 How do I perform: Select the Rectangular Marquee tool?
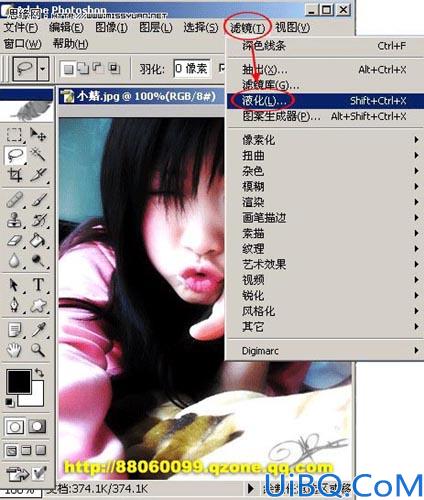(14, 135)
